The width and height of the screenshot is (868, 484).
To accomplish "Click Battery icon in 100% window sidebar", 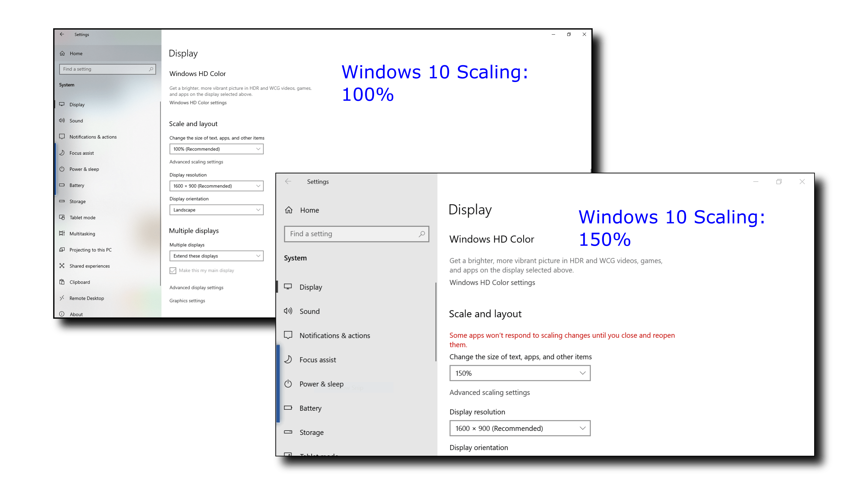I will (x=62, y=185).
